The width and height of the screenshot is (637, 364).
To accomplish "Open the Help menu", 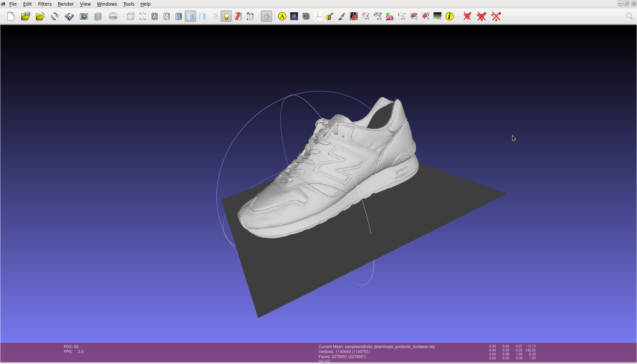I will click(145, 4).
